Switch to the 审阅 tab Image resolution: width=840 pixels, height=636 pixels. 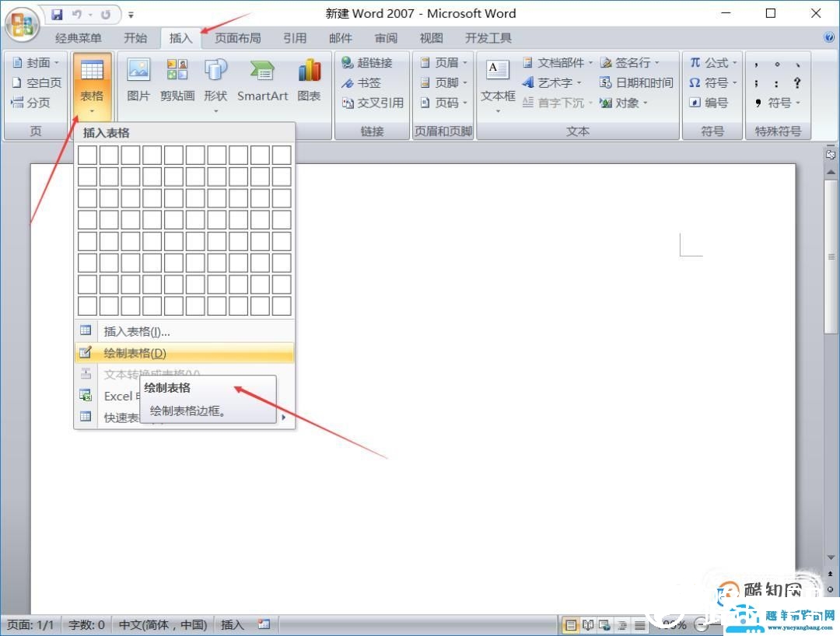[x=386, y=38]
